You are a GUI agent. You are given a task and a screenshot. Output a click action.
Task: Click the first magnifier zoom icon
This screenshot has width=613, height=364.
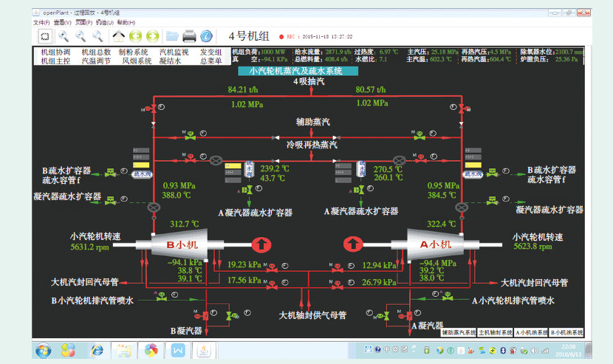point(64,35)
